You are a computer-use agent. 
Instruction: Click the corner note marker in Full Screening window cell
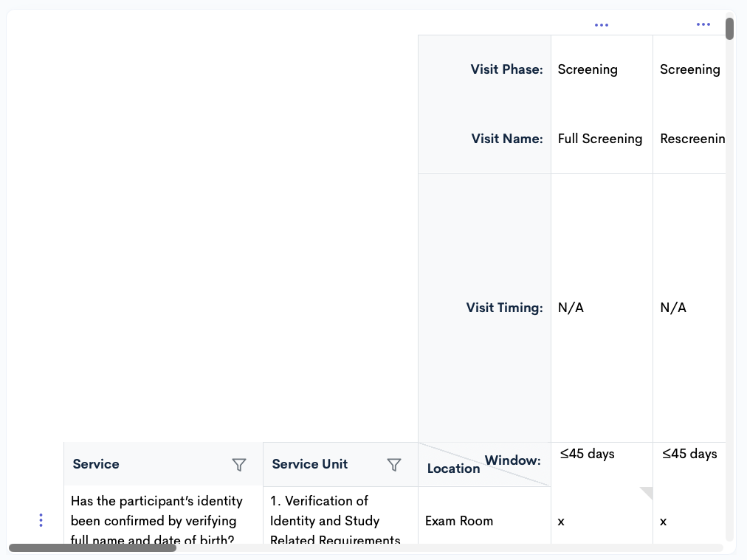pos(646,493)
